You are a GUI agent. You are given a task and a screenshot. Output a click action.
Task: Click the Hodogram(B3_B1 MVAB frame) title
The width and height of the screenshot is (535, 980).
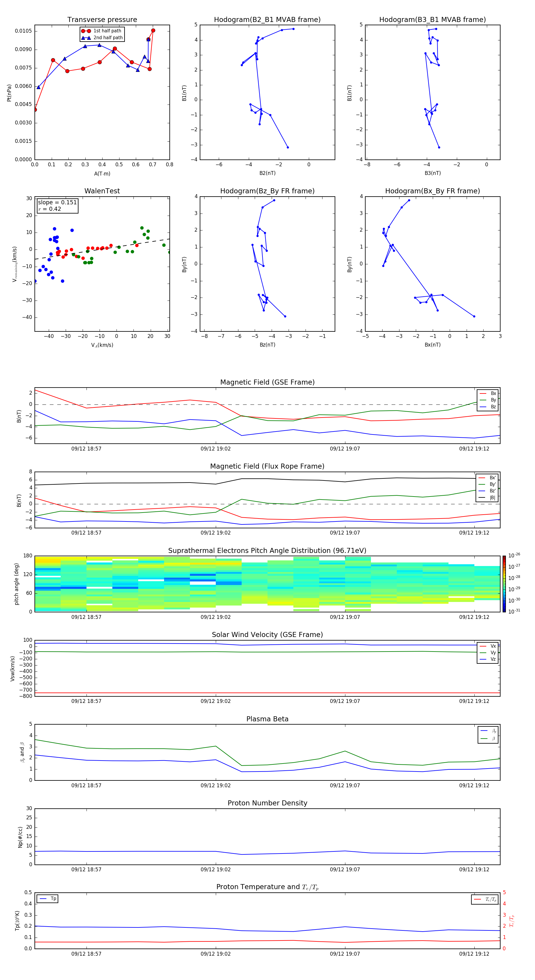432,20
